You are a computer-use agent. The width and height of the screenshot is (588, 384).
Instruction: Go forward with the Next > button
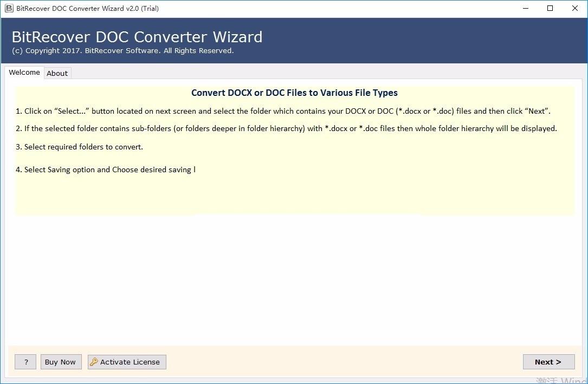coord(548,362)
